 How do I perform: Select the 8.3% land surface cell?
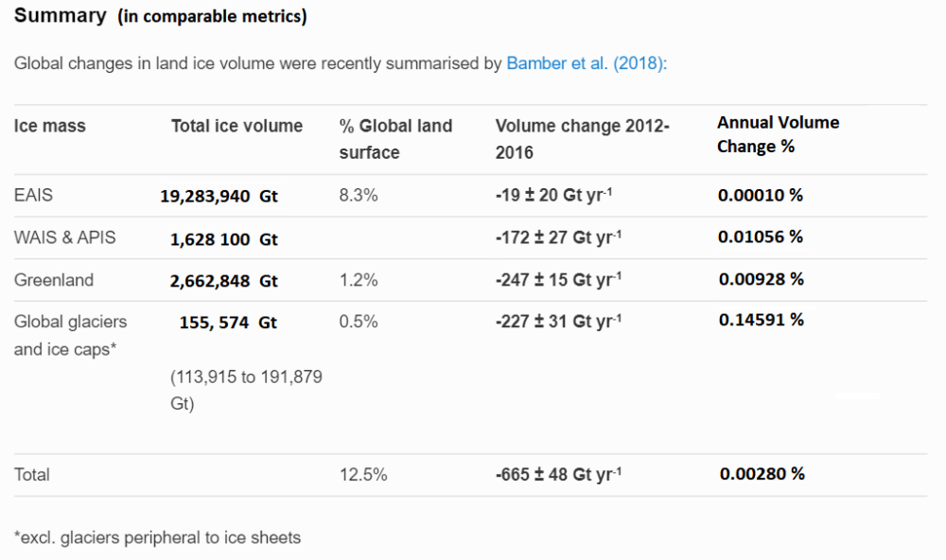coord(359,195)
